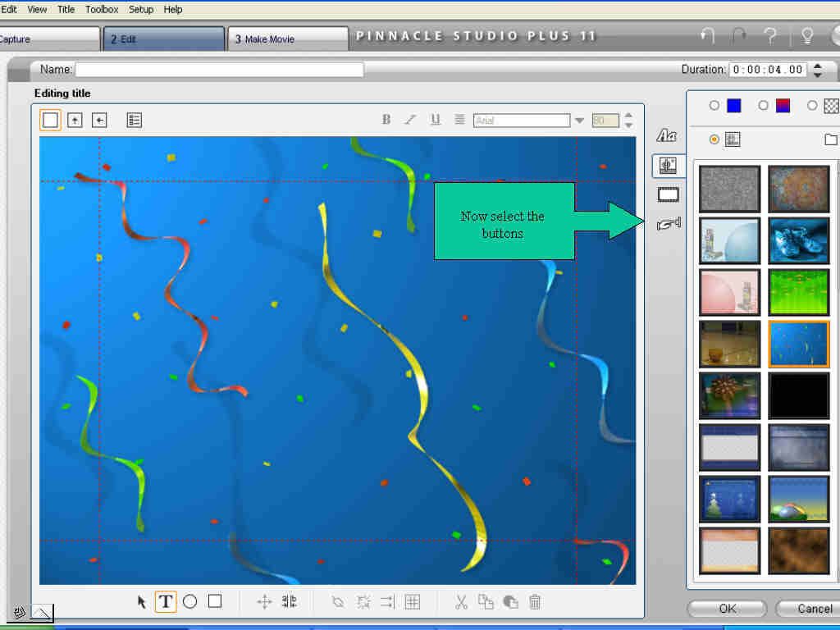
Task: Click the Delete trash can icon
Action: (x=535, y=601)
